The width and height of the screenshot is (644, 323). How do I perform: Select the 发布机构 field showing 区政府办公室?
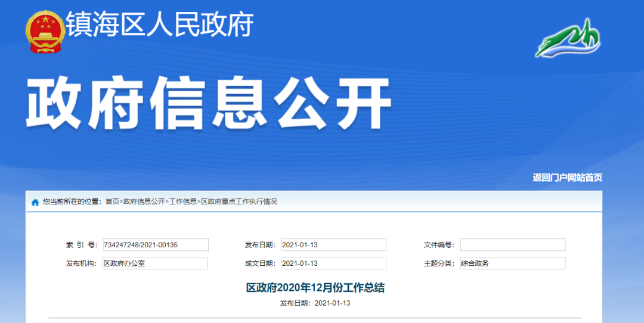point(155,263)
